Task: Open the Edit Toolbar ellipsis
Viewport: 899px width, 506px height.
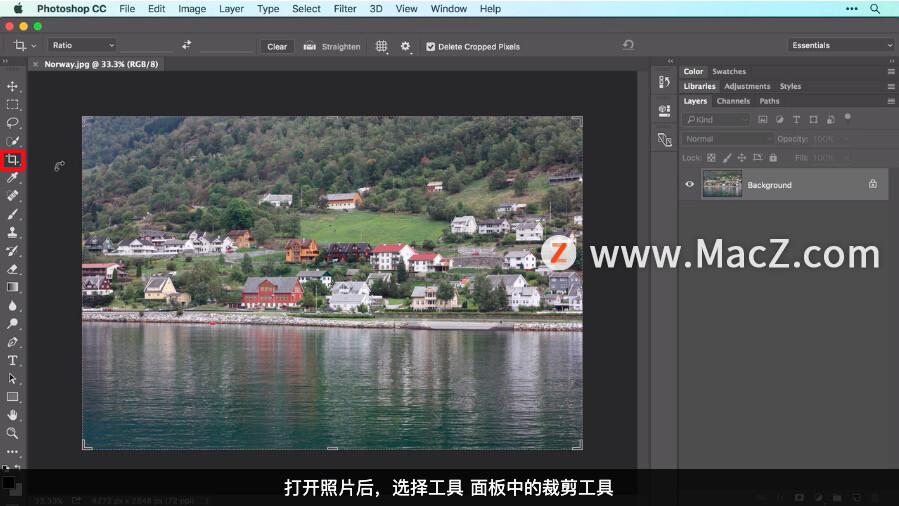Action: [x=12, y=452]
